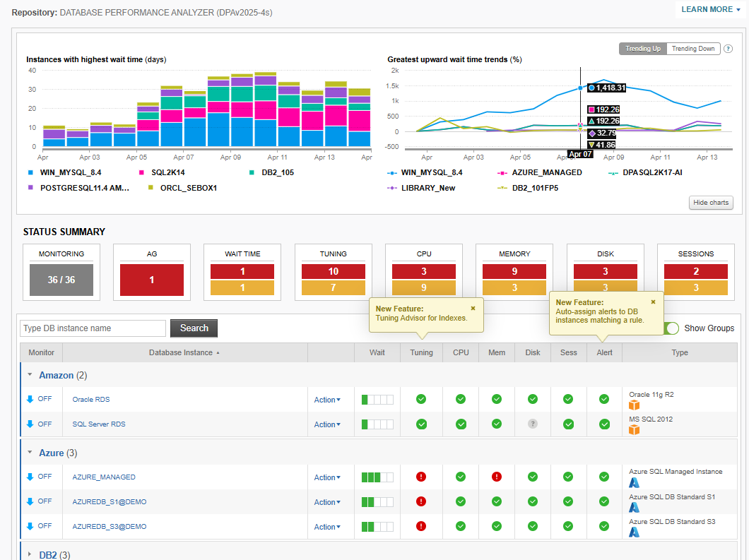Screen dimensions: 749x560
Task: Click the green Mem check icon for AZUREDB_S3@DEMO
Action: [x=497, y=526]
